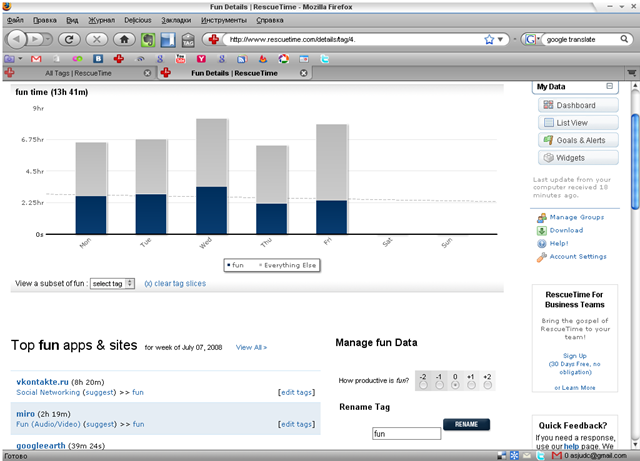Switch to All Tags | RescueTime tab
This screenshot has height=461, width=640.
[x=78, y=73]
